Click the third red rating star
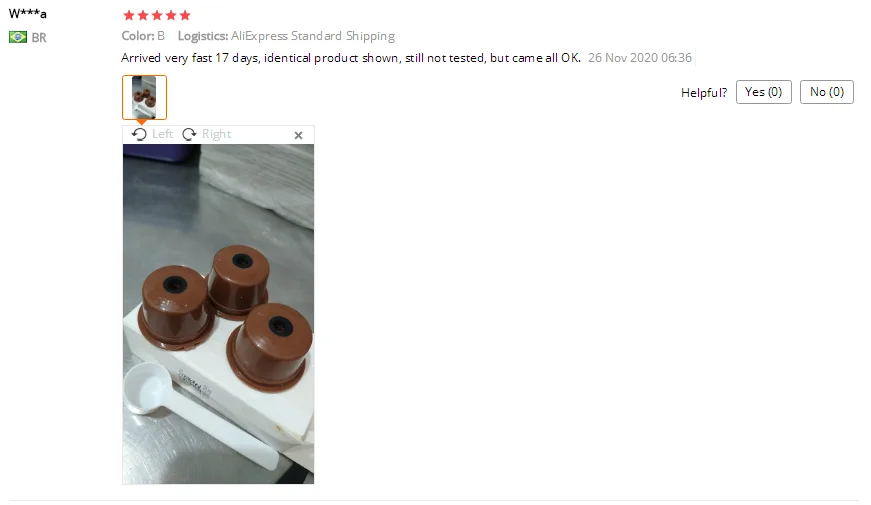871x505 pixels. [x=157, y=15]
